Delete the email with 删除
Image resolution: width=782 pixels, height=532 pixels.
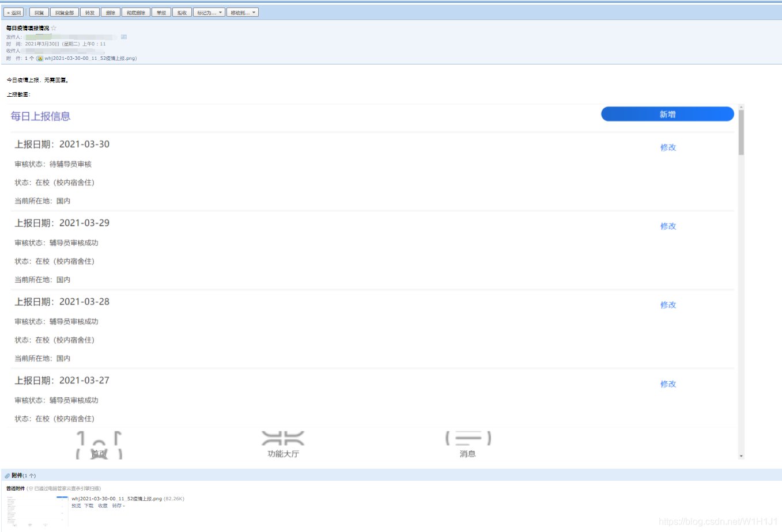[111, 12]
